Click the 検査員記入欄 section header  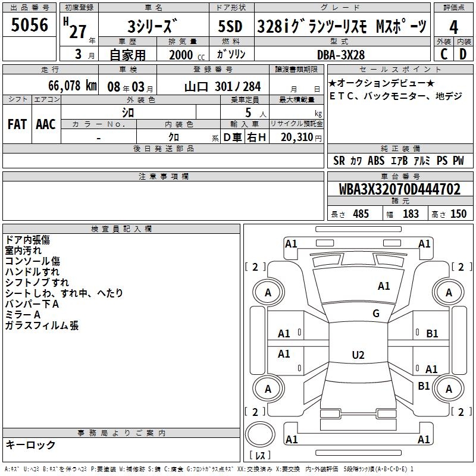point(121,229)
